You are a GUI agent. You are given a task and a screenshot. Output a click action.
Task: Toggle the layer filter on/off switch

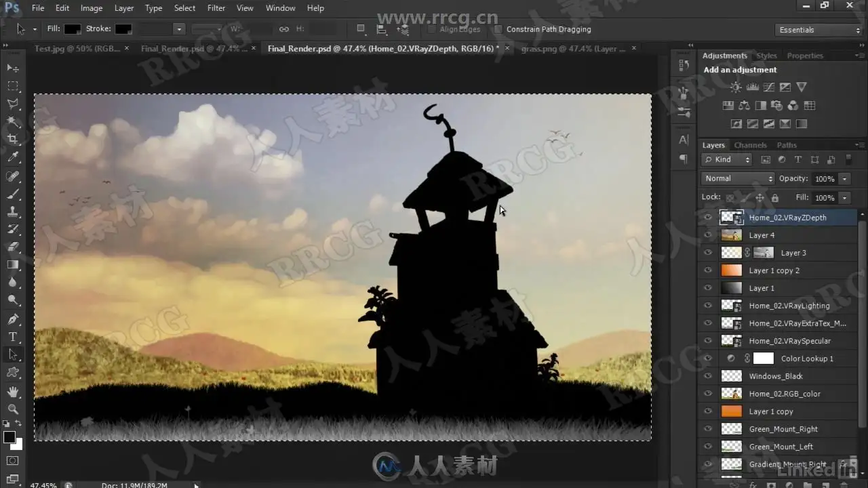[848, 159]
